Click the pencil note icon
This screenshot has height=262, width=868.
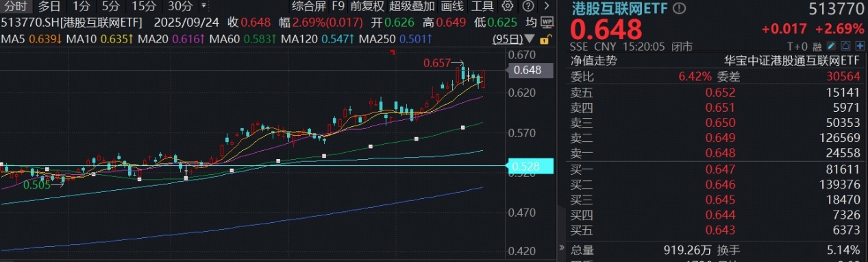coord(831,47)
